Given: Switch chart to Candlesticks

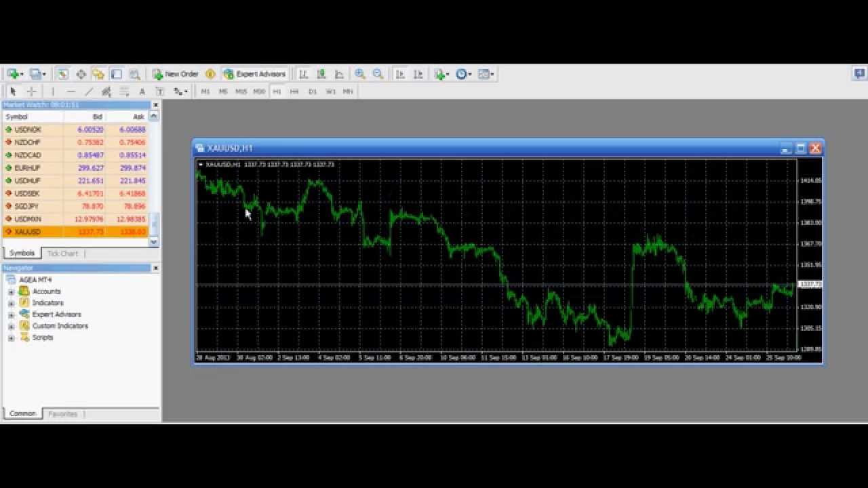Looking at the screenshot, I should click(321, 74).
